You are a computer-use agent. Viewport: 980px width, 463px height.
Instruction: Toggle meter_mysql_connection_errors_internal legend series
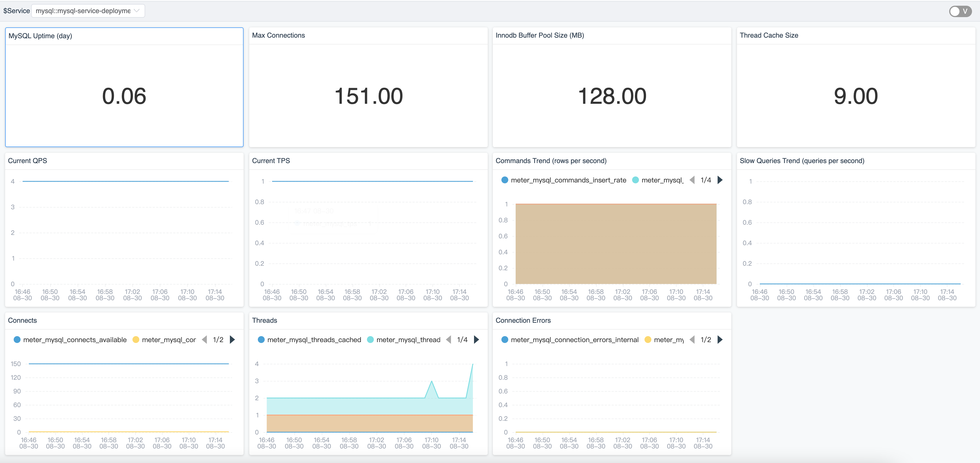[x=574, y=340]
